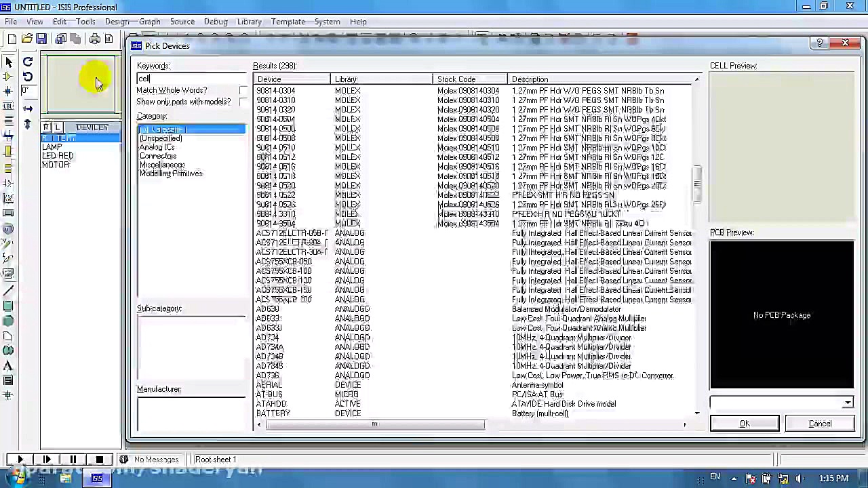This screenshot has width=868, height=488.
Task: Sort results by Library column header
Action: (382, 79)
